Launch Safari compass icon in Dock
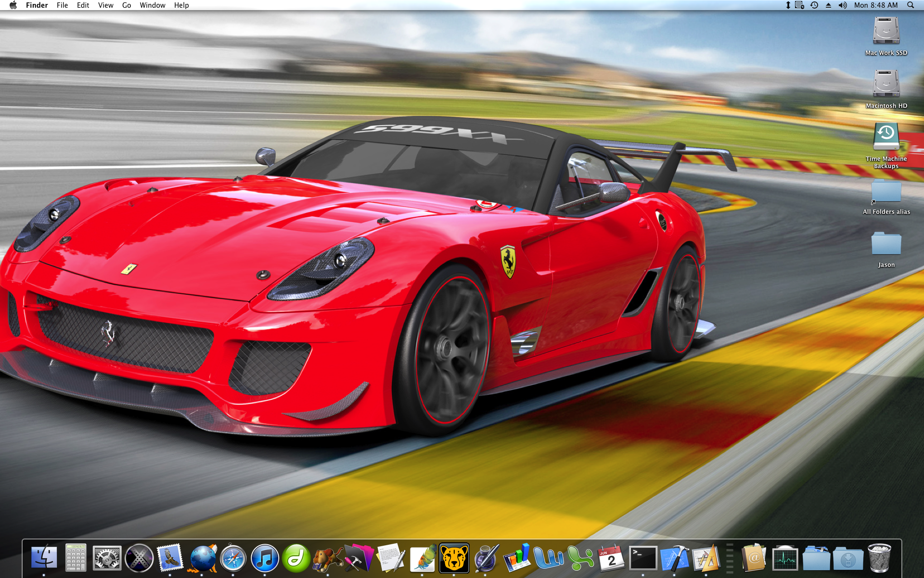Viewport: 924px width, 578px height. [233, 558]
